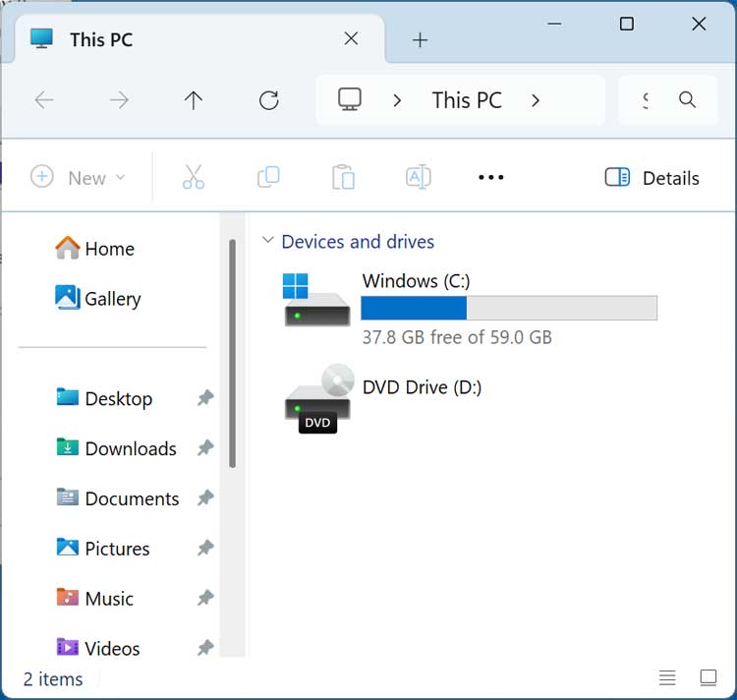The width and height of the screenshot is (737, 700).
Task: Click the Copy icon in toolbar
Action: (x=268, y=177)
